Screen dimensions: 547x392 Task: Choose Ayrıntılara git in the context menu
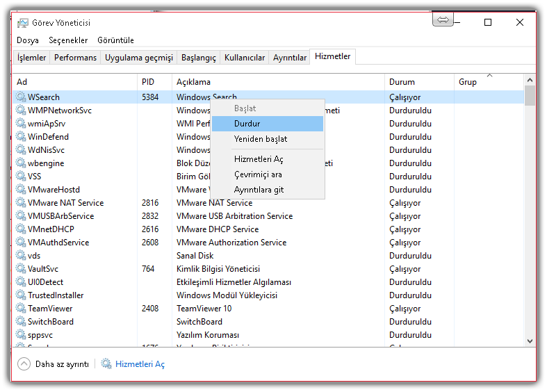point(268,190)
